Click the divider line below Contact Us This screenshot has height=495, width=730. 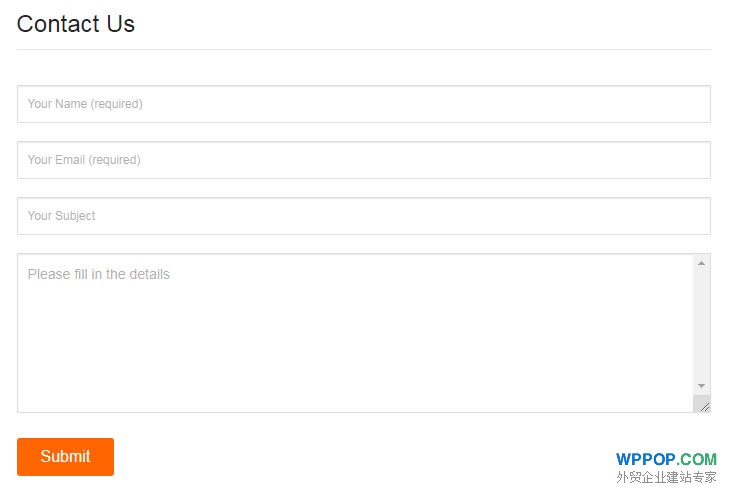coord(364,49)
